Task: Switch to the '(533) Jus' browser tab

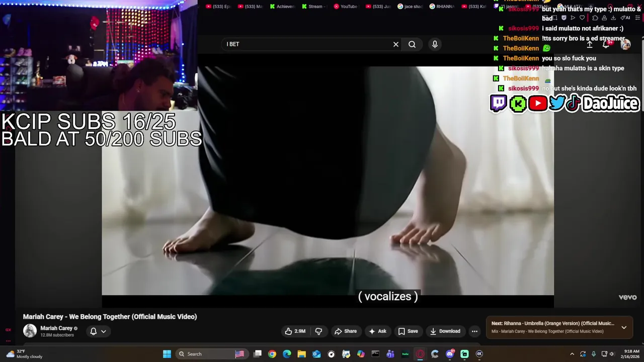Action: click(378, 7)
